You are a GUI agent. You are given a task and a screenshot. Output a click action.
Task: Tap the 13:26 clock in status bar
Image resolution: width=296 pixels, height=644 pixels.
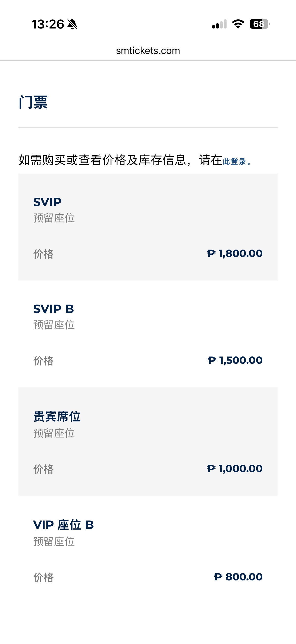click(x=48, y=24)
